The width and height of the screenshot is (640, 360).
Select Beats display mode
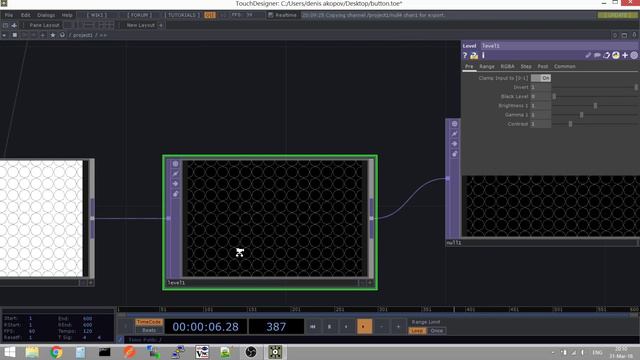pos(149,330)
